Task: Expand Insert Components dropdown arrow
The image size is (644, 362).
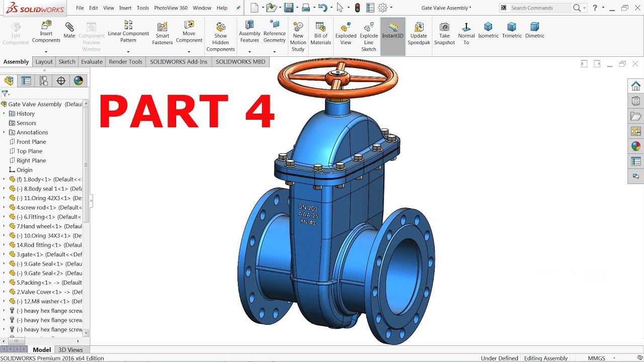Action: point(46,51)
